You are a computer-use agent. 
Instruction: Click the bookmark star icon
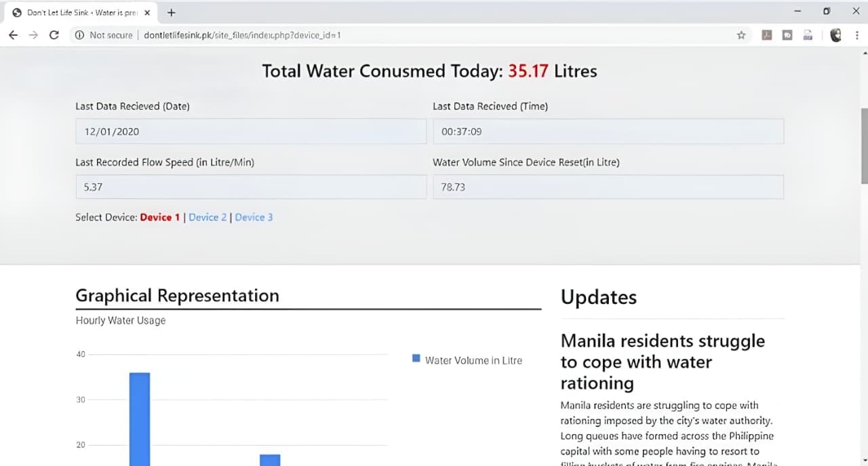pyautogui.click(x=741, y=35)
